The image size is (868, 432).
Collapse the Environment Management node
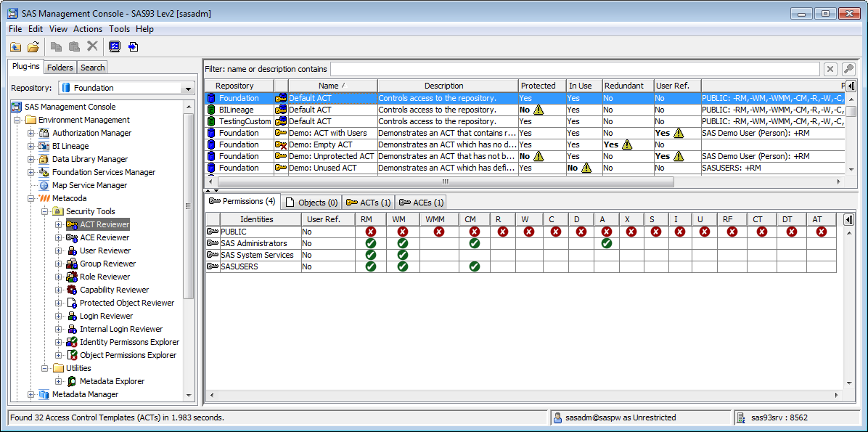coord(17,121)
